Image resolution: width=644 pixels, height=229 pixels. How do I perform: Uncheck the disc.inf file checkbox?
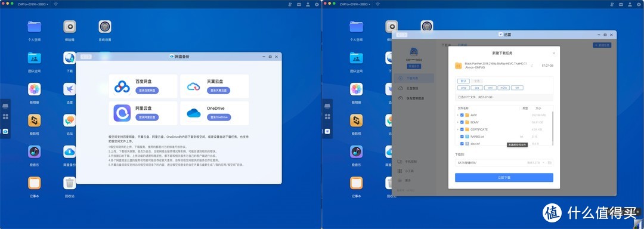[x=462, y=144]
